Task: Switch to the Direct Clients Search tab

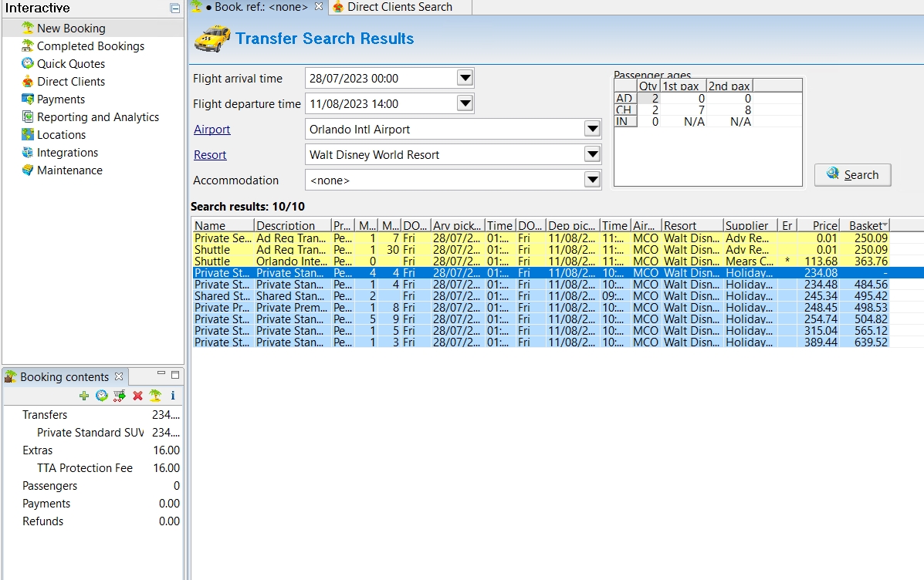Action: point(399,7)
